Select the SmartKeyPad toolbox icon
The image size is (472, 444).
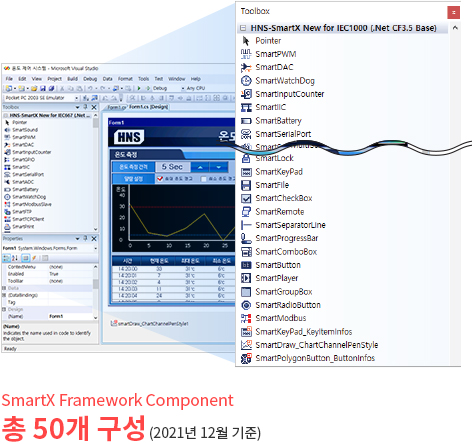coord(246,172)
